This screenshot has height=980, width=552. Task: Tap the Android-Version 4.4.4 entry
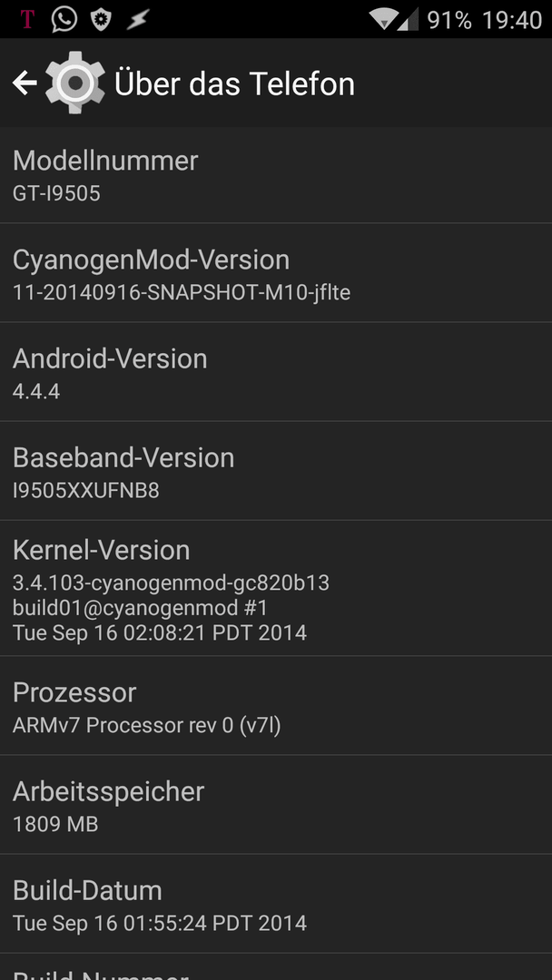[276, 372]
